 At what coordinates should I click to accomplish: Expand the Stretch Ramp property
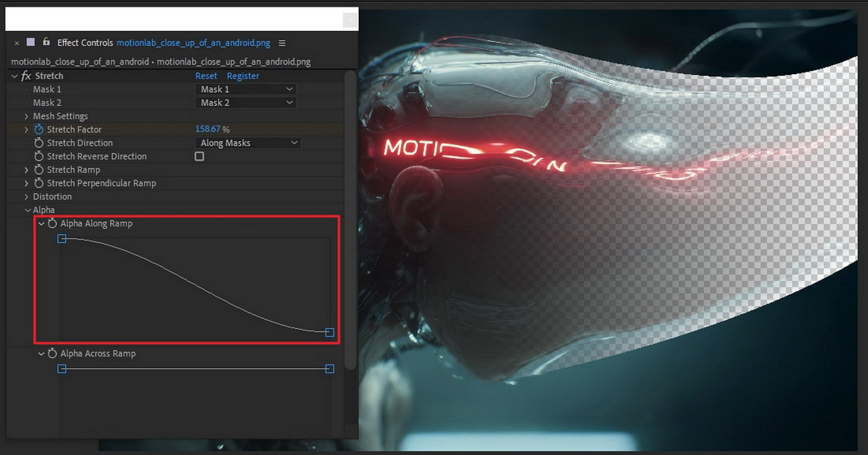[x=27, y=170]
